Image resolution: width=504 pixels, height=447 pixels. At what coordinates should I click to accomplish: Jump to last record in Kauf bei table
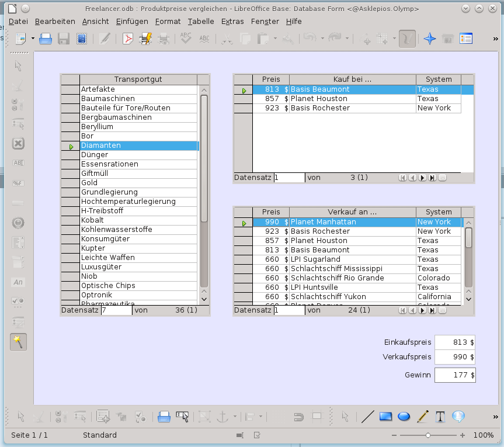[433, 178]
